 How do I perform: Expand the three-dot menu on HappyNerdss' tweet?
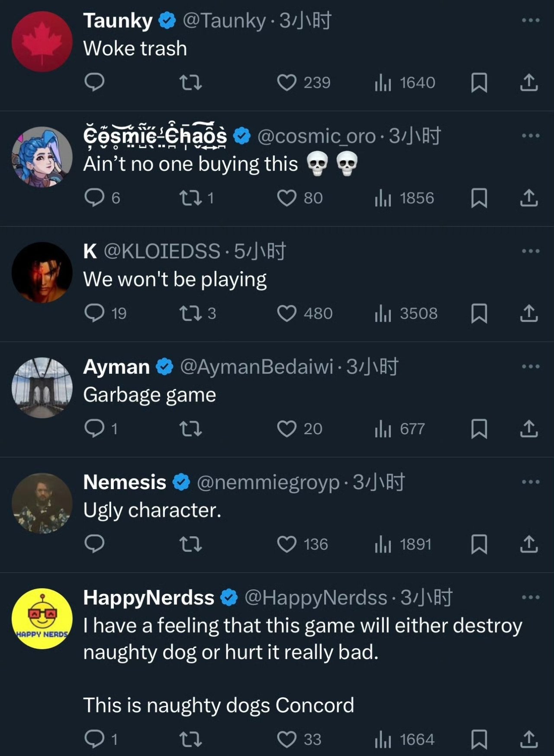click(x=531, y=597)
